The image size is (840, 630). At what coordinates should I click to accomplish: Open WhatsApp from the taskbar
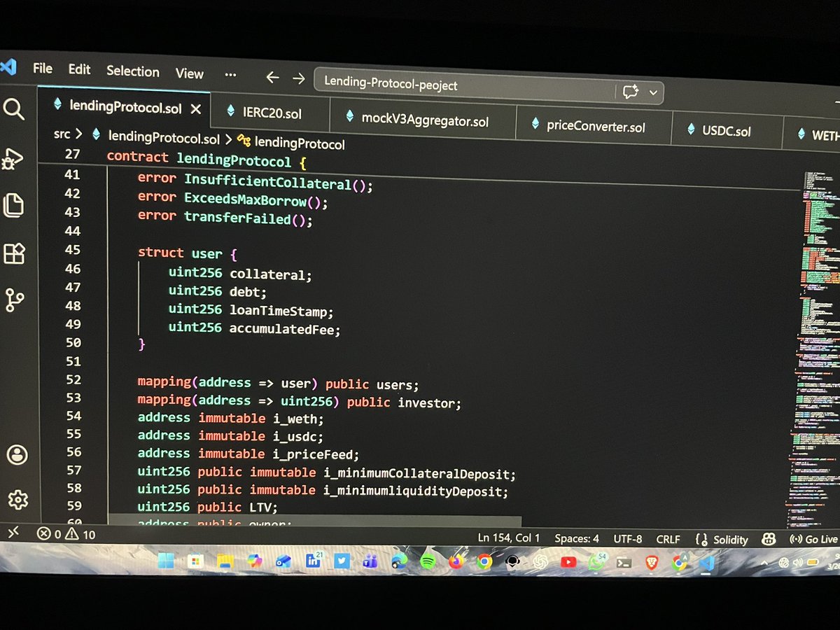pyautogui.click(x=595, y=563)
